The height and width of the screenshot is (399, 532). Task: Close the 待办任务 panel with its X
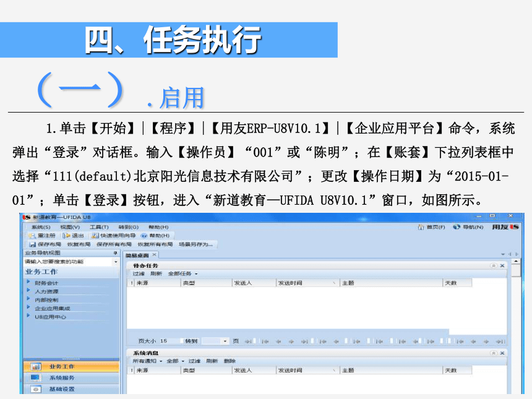(x=502, y=265)
